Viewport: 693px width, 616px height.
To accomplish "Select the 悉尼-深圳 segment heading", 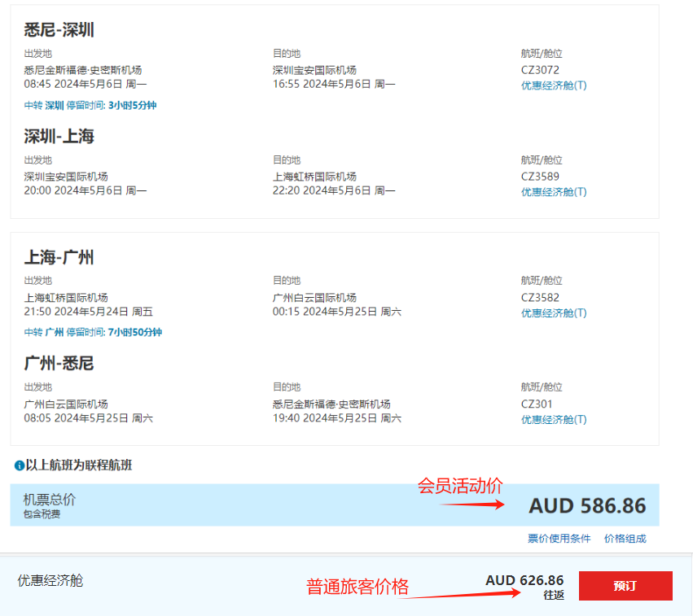I will point(59,30).
